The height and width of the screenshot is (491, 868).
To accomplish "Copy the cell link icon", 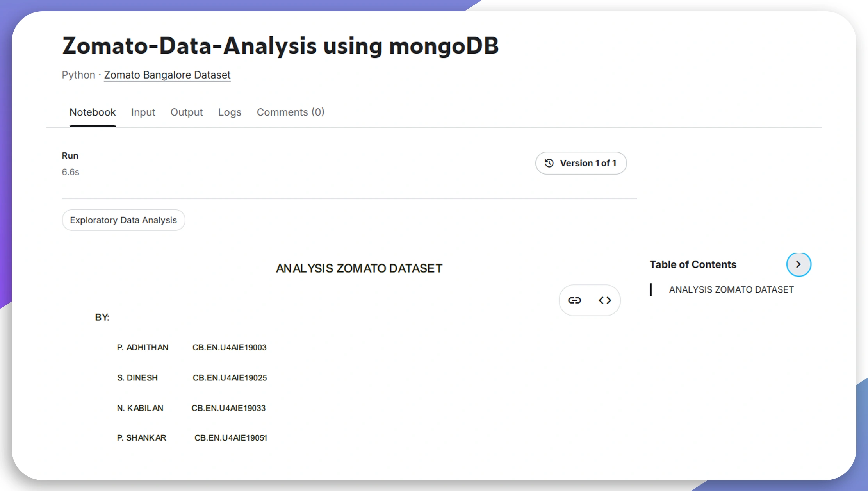I will tap(574, 300).
